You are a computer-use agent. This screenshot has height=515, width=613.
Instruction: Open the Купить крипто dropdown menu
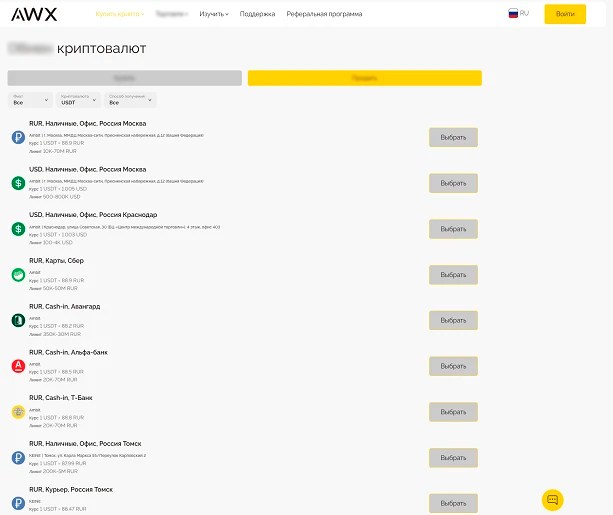[x=119, y=14]
